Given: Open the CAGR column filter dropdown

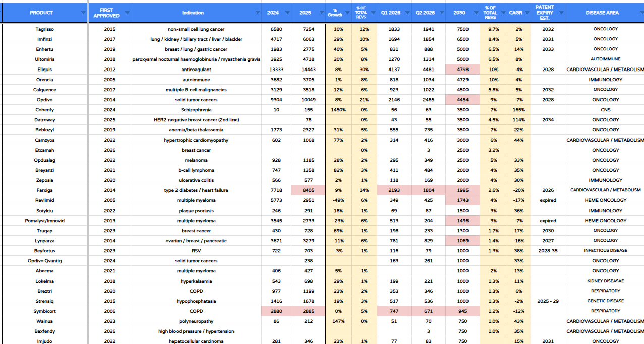Looking at the screenshot, I should (x=526, y=13).
